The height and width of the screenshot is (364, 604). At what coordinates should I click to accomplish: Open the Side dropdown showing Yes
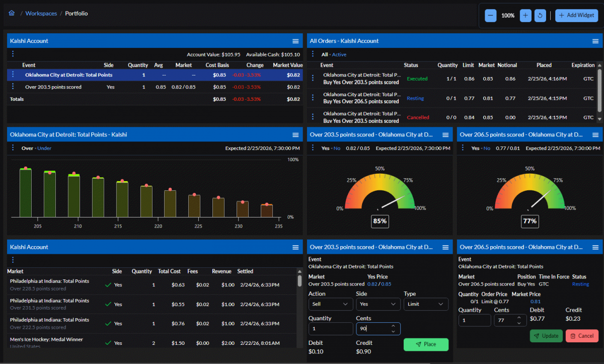(x=378, y=304)
